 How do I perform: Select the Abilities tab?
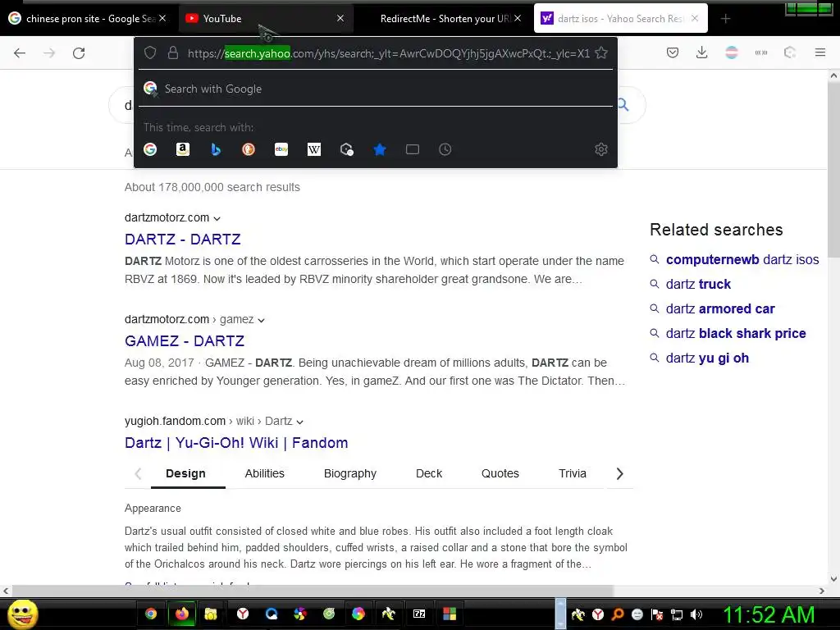265,473
